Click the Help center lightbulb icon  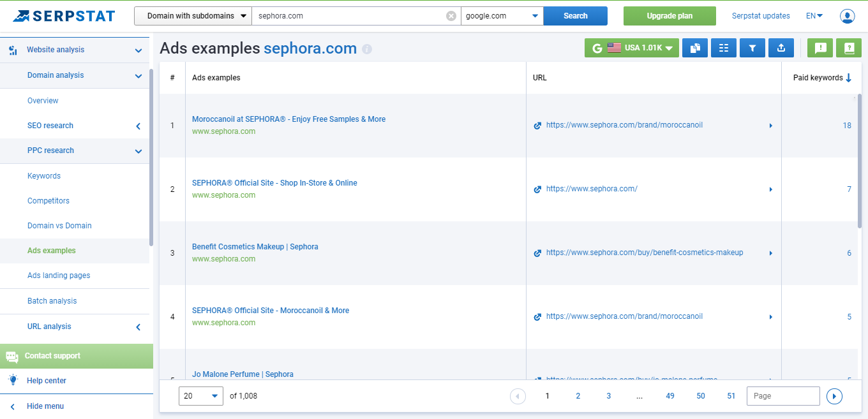tap(13, 380)
